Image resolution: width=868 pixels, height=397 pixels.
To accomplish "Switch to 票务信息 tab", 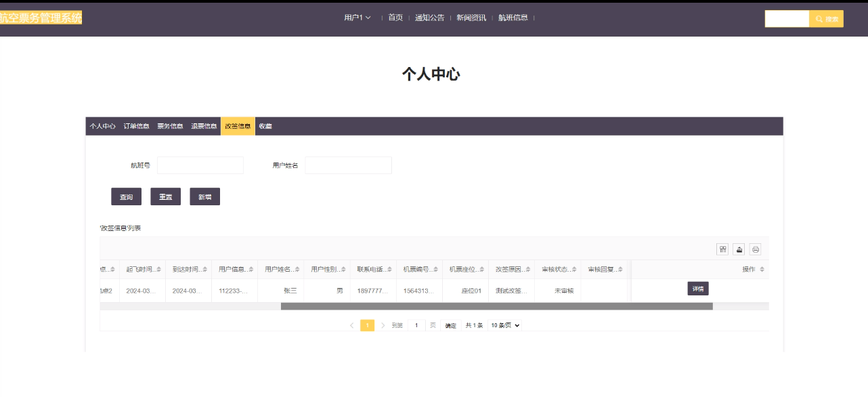I will 170,126.
